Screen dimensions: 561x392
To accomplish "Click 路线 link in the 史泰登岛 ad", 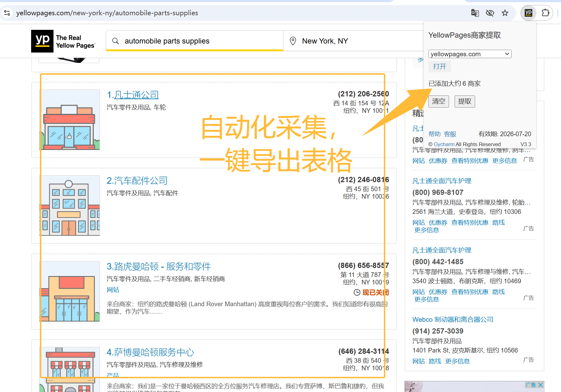I will pyautogui.click(x=499, y=223).
